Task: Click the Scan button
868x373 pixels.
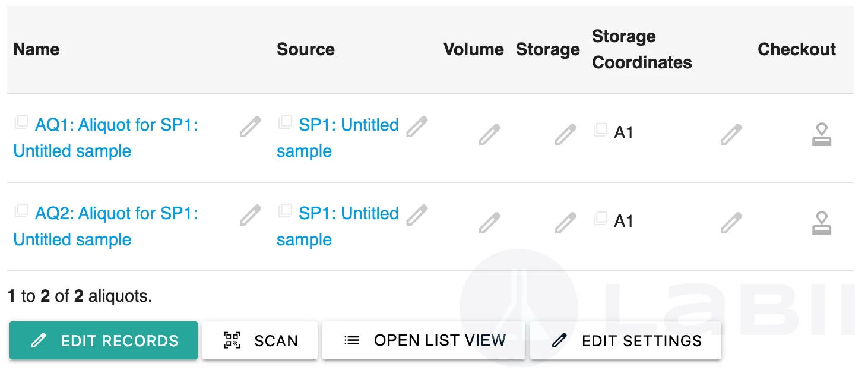Action: 260,341
